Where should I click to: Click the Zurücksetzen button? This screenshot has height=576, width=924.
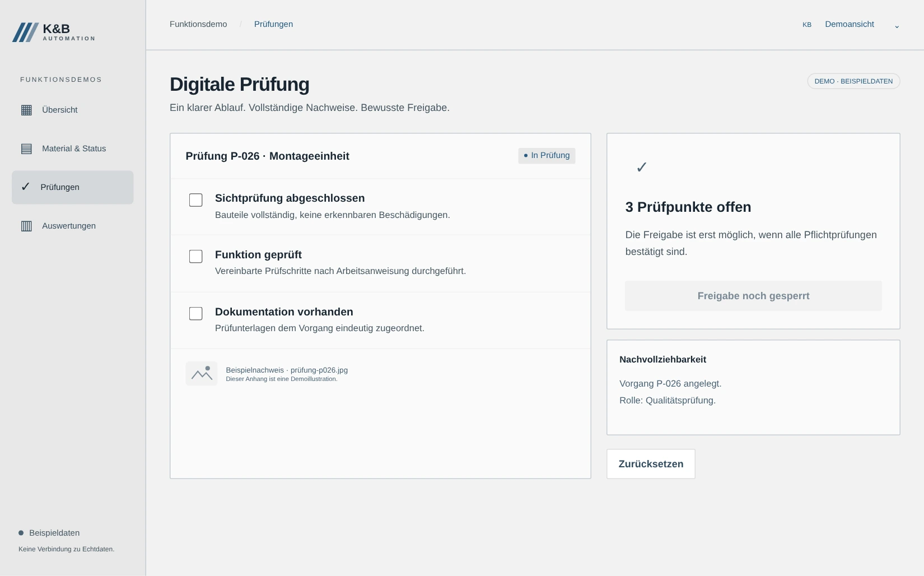[x=651, y=464]
